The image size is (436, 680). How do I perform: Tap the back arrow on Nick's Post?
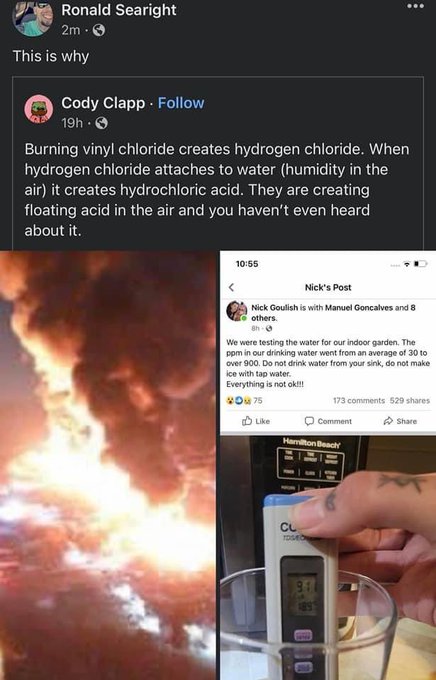pyautogui.click(x=231, y=287)
